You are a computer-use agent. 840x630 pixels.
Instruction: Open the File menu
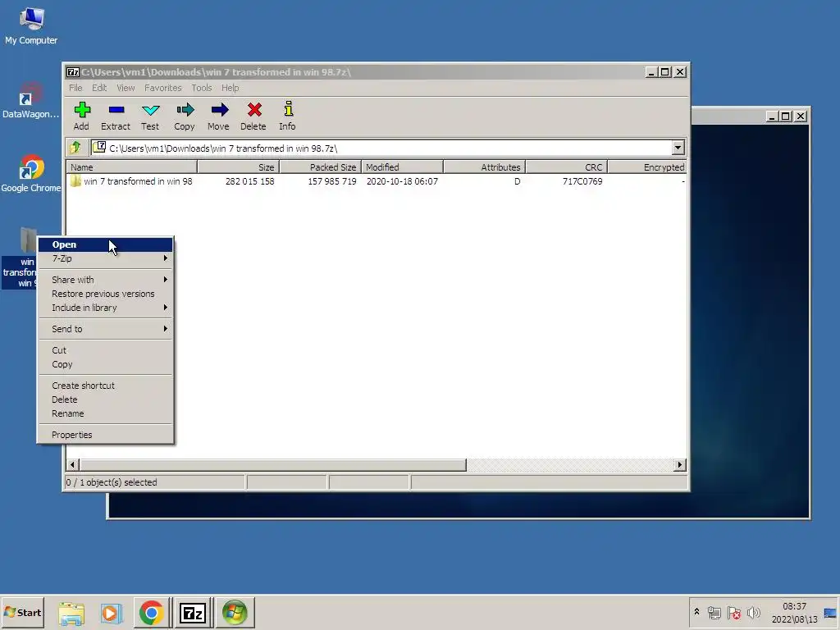coord(75,88)
